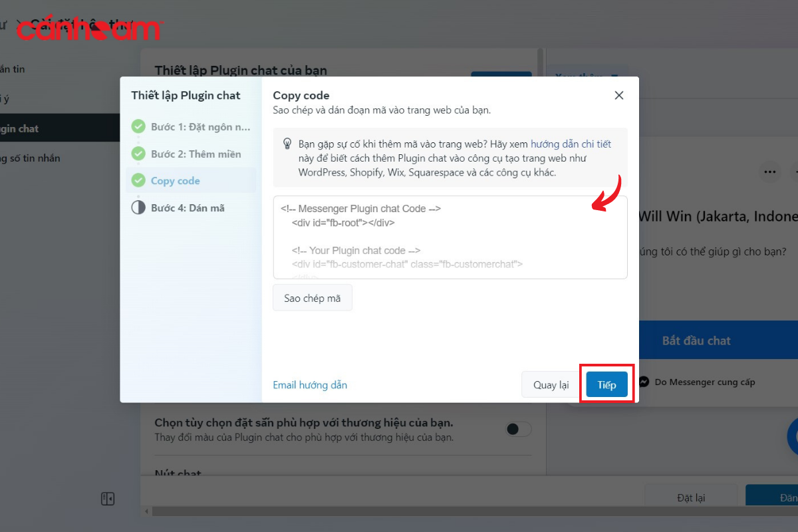Click the sidebar collapse panel icon
The height and width of the screenshot is (532, 798).
pyautogui.click(x=108, y=499)
